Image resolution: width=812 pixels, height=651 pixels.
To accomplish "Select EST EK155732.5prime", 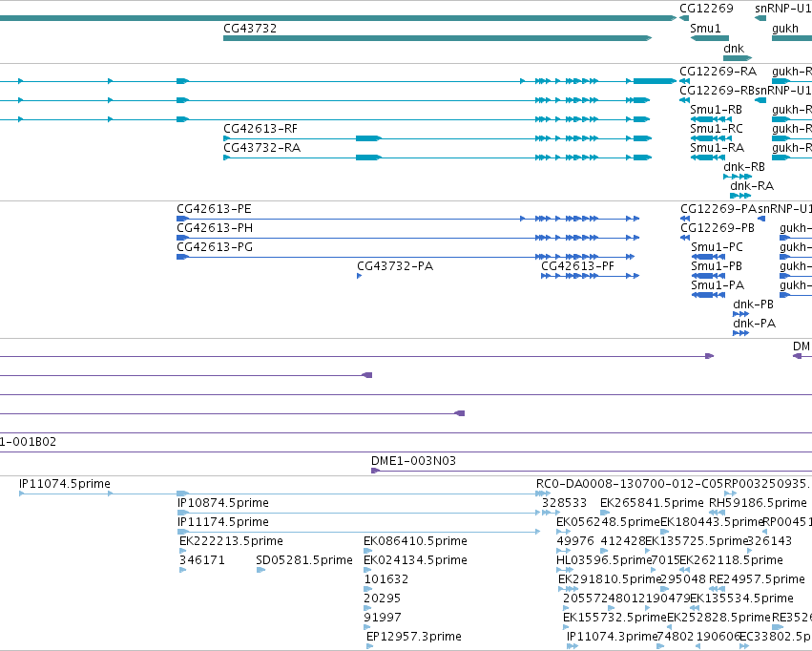I will point(566,627).
